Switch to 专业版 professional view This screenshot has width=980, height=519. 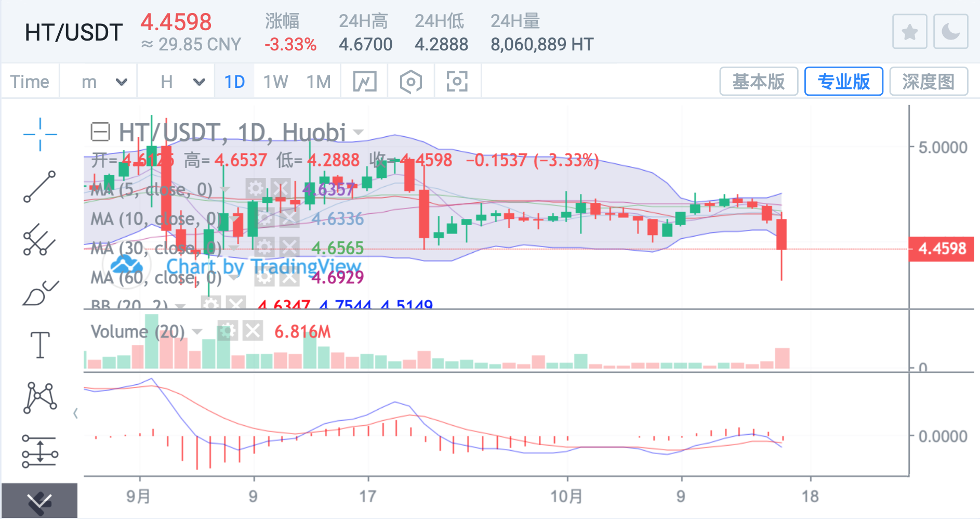[844, 82]
